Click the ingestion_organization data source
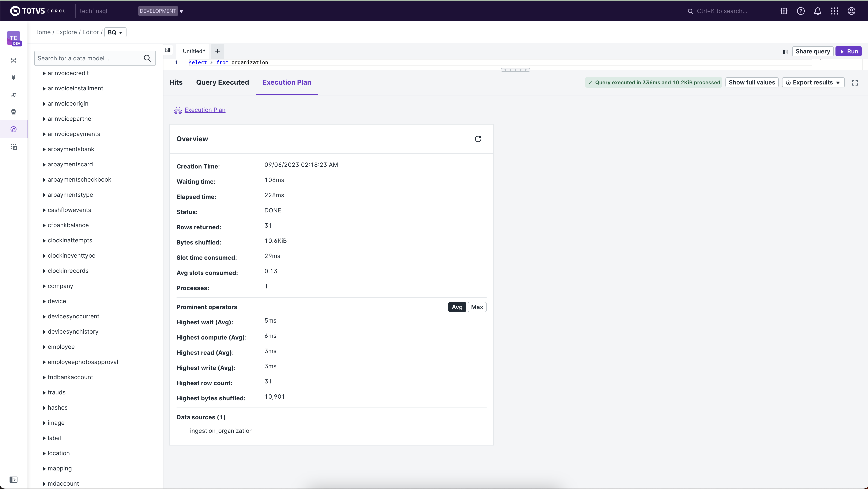This screenshot has height=489, width=868. click(221, 431)
